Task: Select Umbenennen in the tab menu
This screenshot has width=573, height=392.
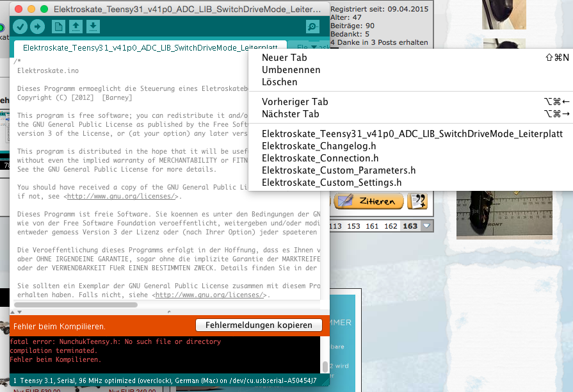Action: (x=411, y=69)
